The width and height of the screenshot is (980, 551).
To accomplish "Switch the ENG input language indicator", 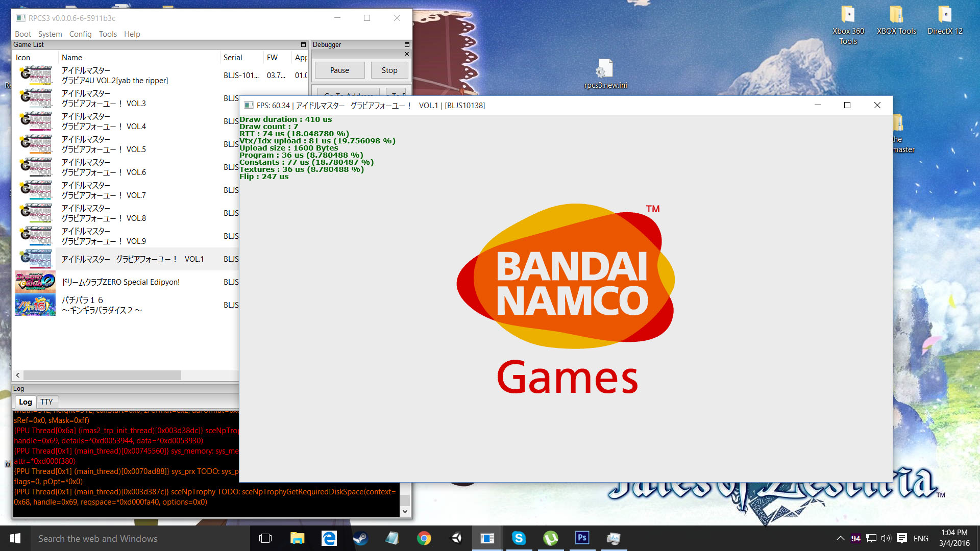I will point(921,538).
